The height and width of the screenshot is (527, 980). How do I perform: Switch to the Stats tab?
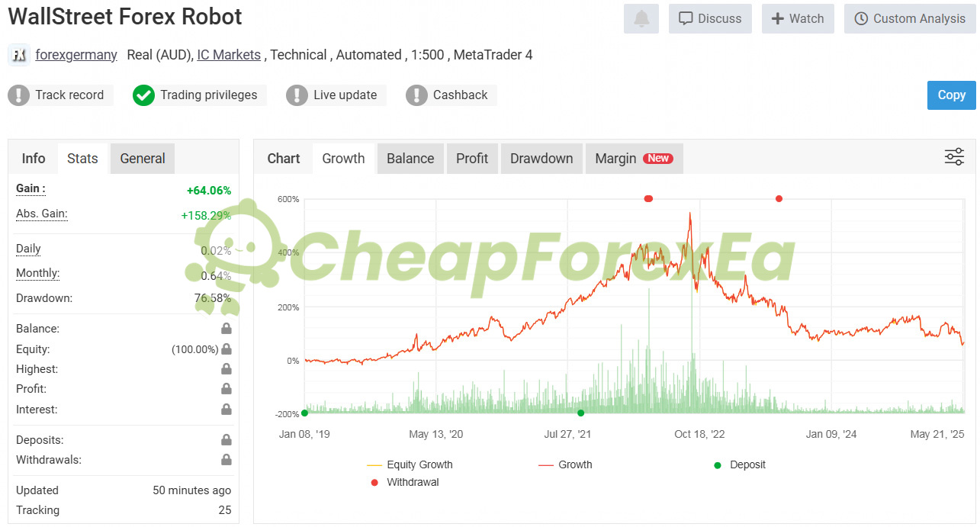pyautogui.click(x=82, y=159)
